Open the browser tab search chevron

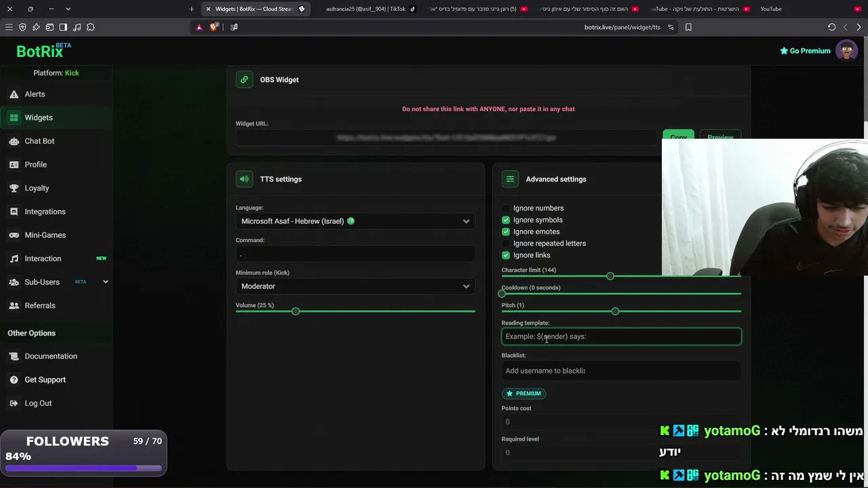[x=68, y=9]
